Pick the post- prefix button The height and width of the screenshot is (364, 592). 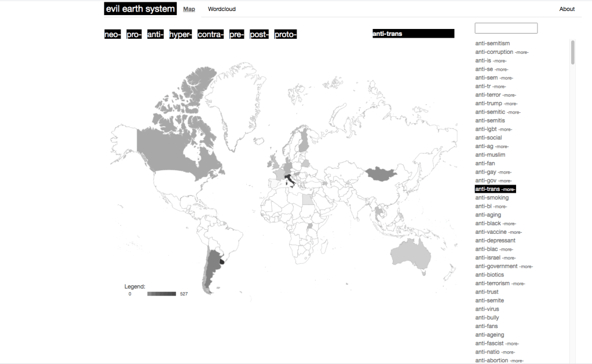point(259,35)
